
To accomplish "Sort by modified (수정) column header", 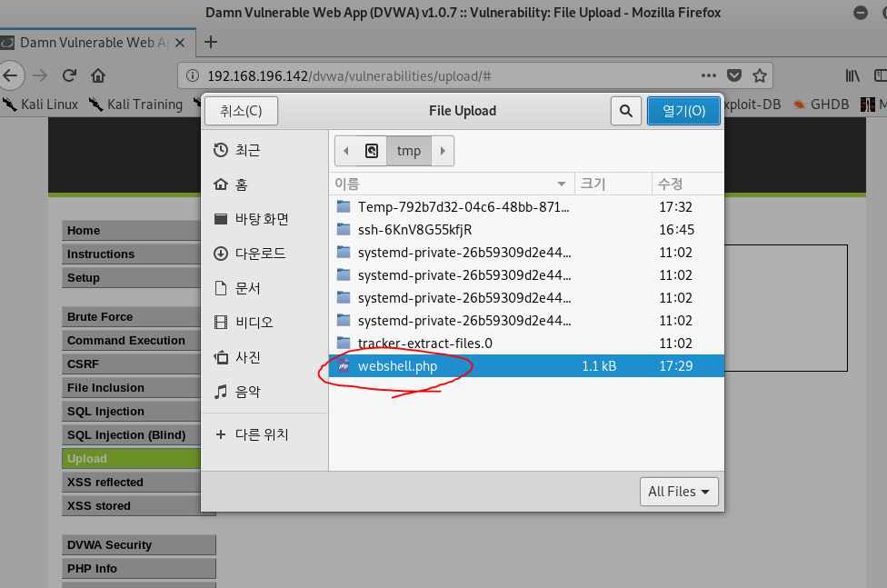I will [x=688, y=184].
